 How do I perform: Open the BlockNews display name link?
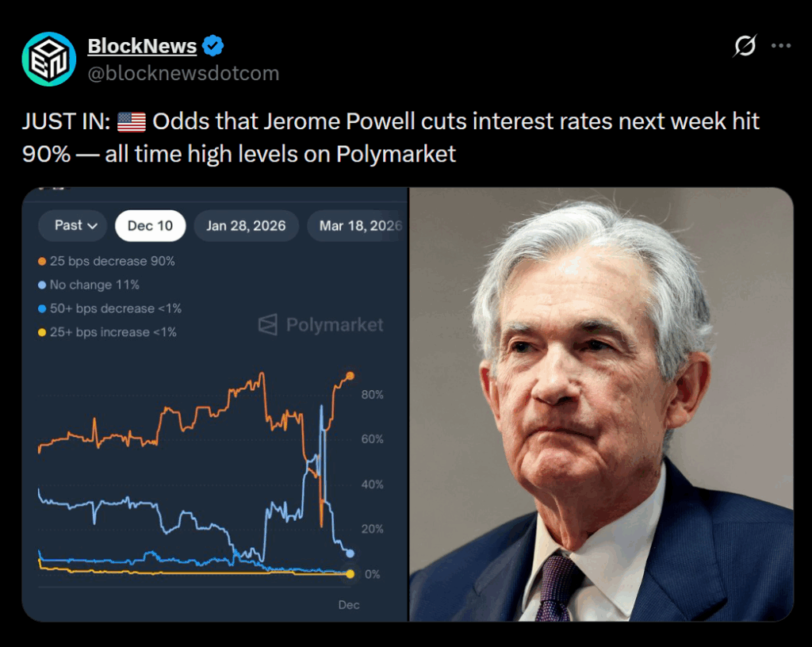(142, 46)
